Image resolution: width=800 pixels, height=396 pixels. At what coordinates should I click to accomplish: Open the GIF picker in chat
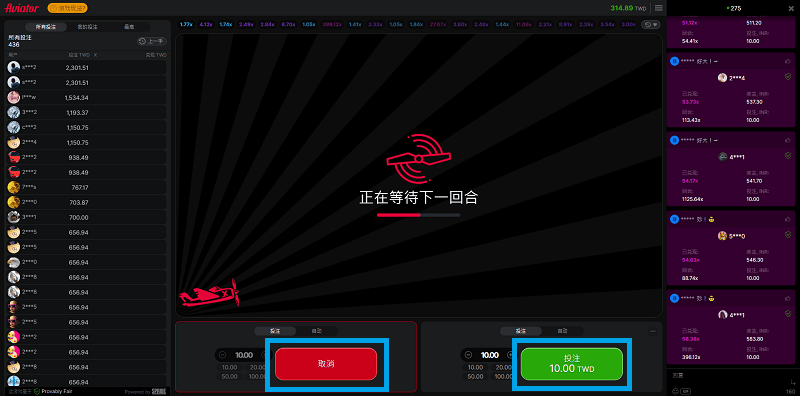(x=686, y=391)
